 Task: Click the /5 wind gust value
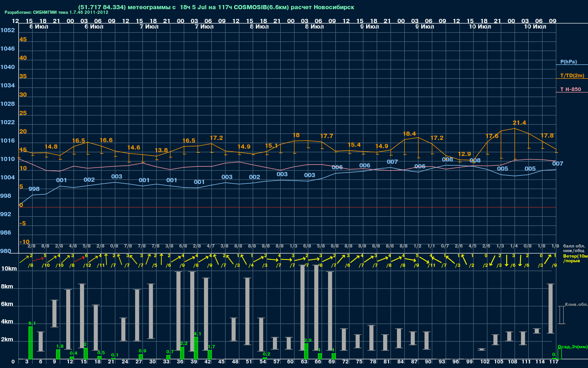[x=154, y=265]
